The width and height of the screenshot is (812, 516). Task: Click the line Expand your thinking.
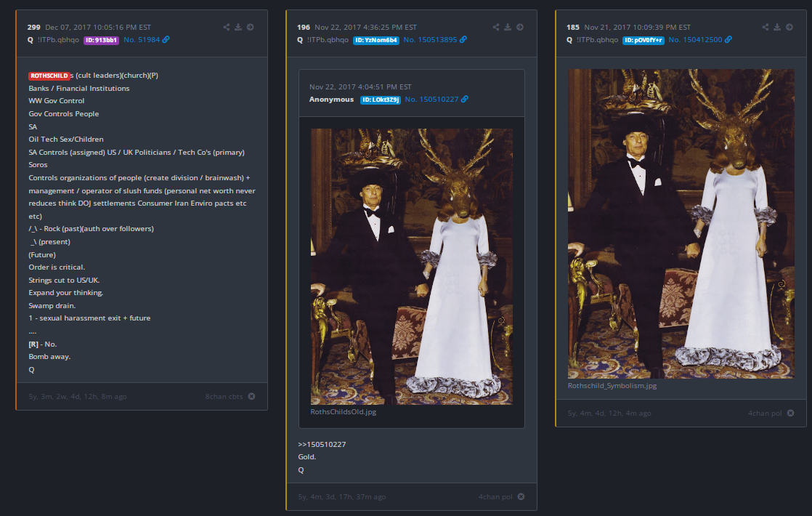66,292
